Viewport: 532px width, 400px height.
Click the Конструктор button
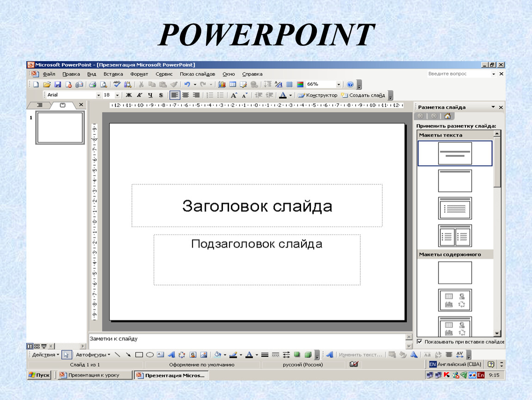tap(317, 95)
